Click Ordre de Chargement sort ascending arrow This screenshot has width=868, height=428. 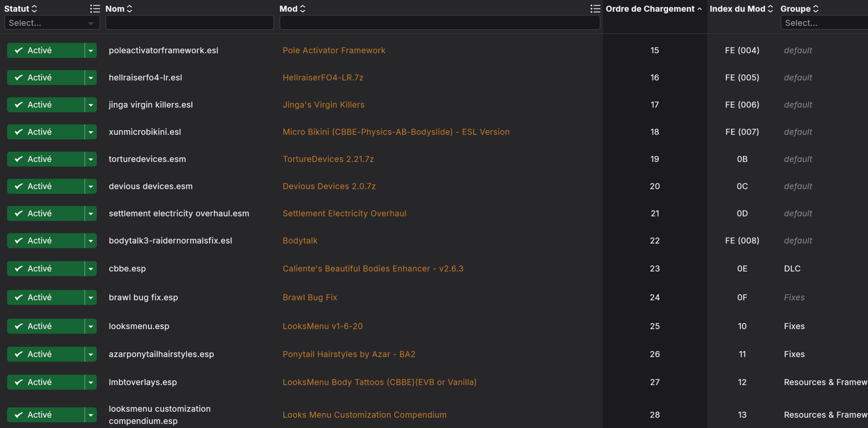[x=699, y=9]
